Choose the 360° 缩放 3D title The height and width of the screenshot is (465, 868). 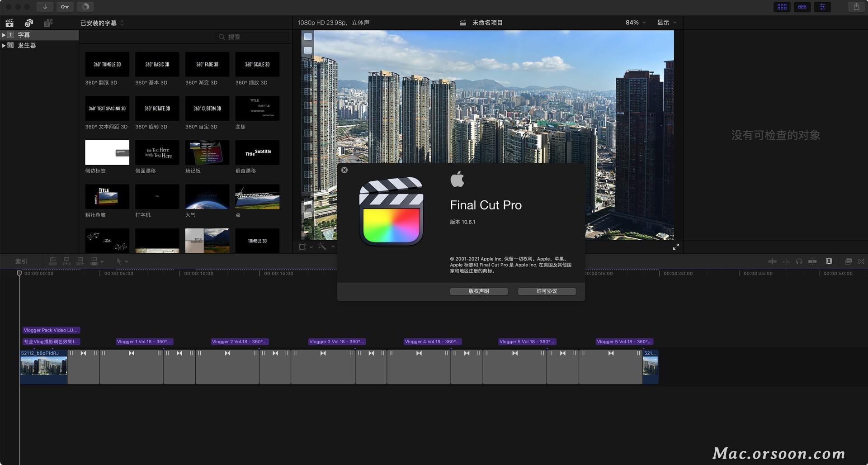click(257, 64)
